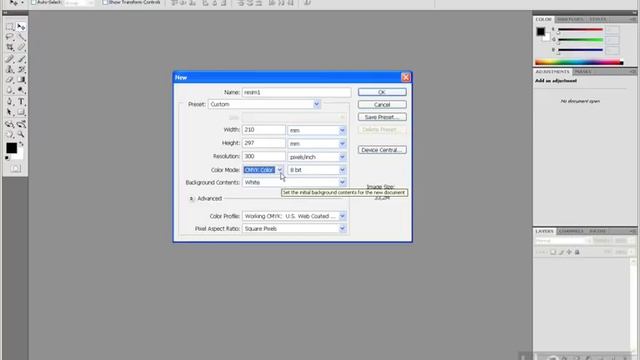Select the Dodge tool
Viewport: 640px width, 360px height.
[x=21, y=90]
